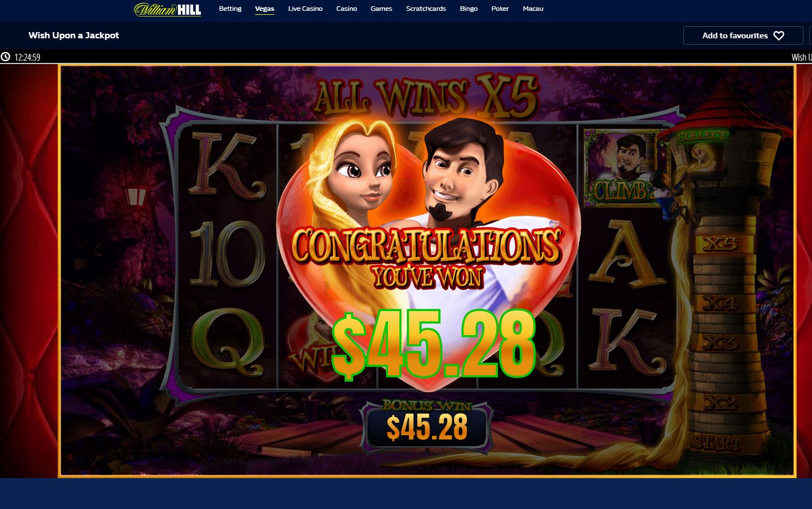Click the clock icon beside the time
This screenshot has width=812, height=509.
(x=6, y=57)
